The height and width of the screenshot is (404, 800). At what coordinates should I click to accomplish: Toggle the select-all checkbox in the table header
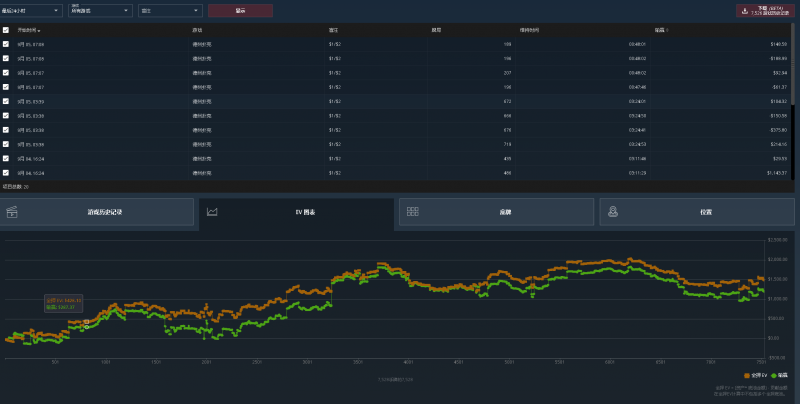coord(6,31)
